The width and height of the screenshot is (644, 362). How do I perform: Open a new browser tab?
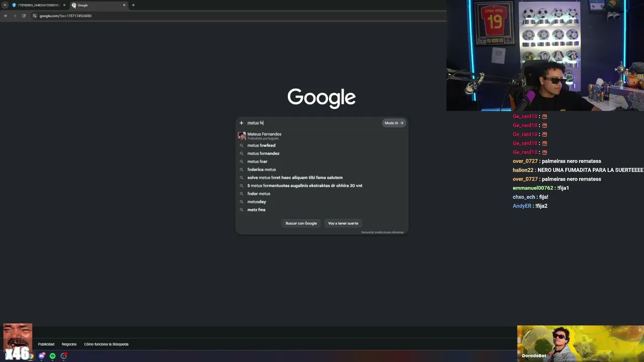pos(133,5)
